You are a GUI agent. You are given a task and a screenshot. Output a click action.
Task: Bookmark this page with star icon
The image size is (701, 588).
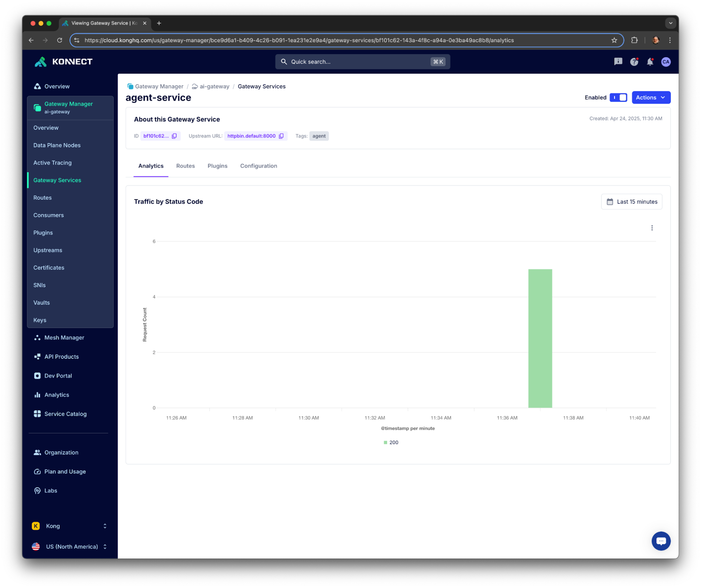tap(614, 41)
